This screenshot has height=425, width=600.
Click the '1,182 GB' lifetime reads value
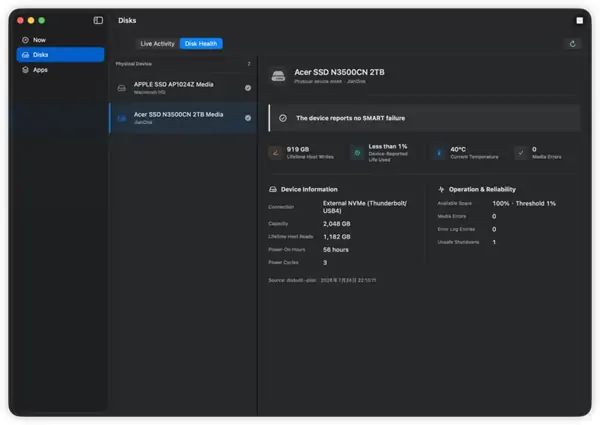tap(337, 237)
